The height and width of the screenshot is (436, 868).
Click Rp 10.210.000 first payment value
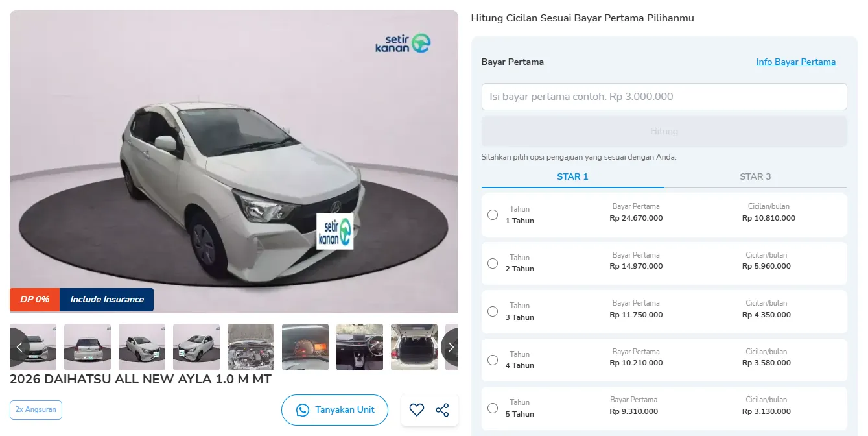[x=636, y=363]
